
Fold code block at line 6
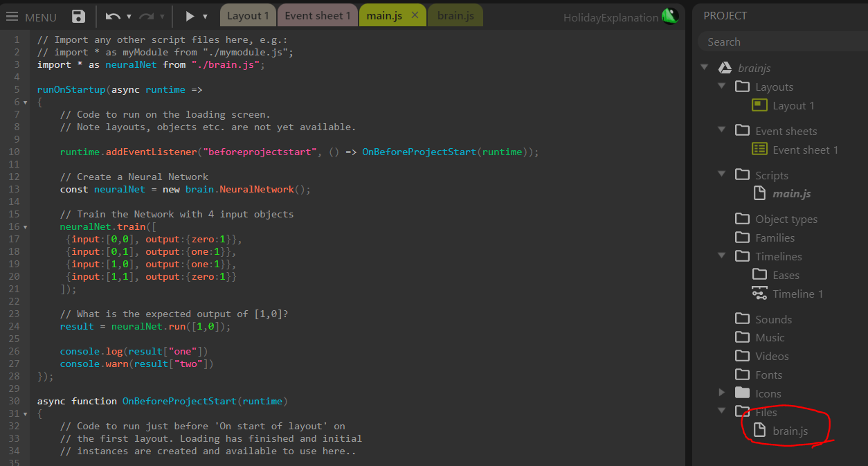pos(26,102)
